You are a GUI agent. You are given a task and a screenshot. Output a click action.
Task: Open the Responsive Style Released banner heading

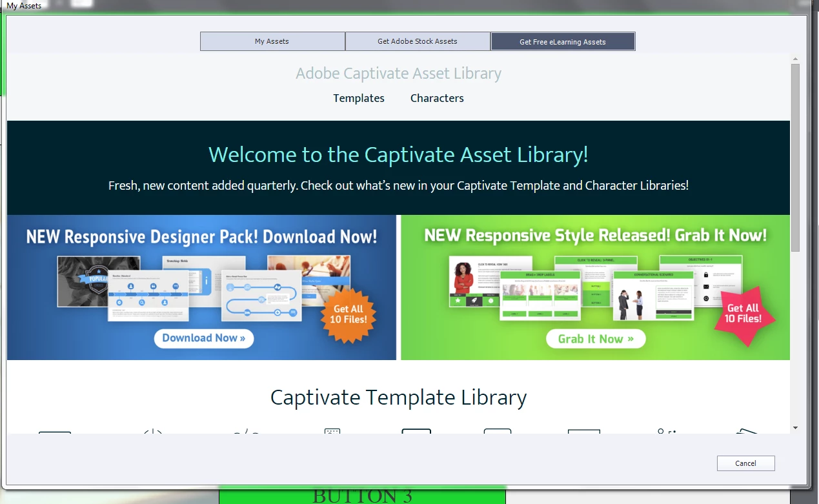(596, 235)
